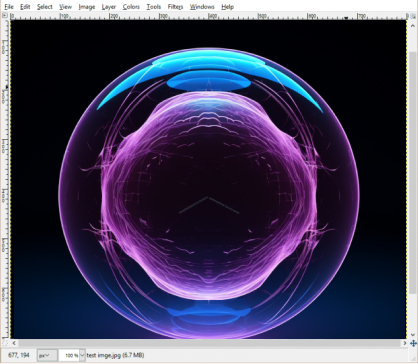Open the Tools menu

click(153, 7)
